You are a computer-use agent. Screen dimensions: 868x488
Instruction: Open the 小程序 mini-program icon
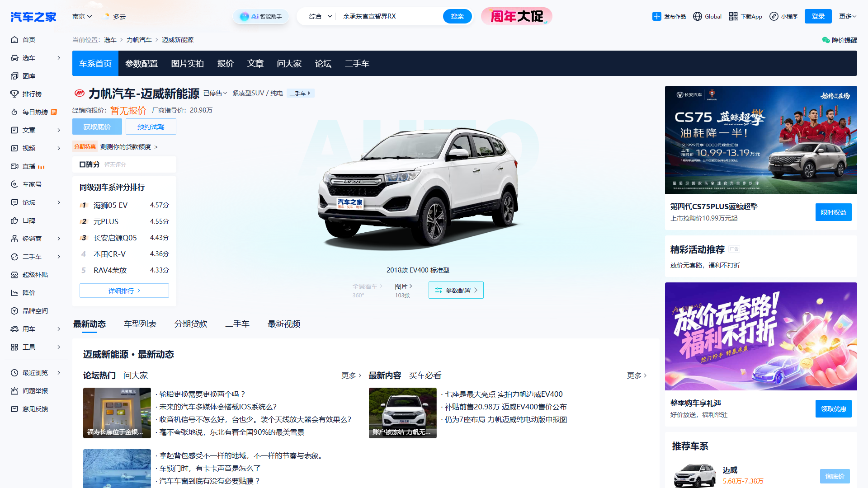[774, 16]
